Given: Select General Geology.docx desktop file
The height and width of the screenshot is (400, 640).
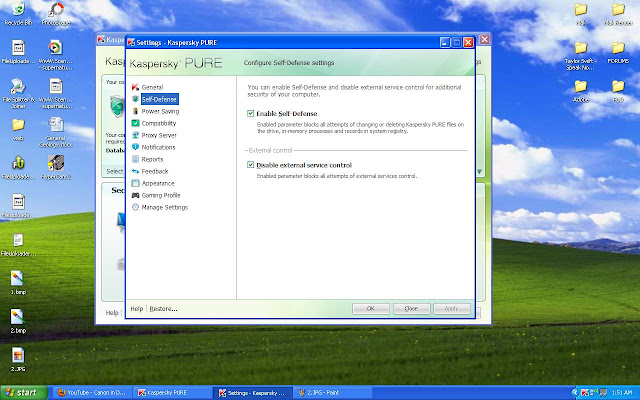Looking at the screenshot, I should pyautogui.click(x=56, y=132).
